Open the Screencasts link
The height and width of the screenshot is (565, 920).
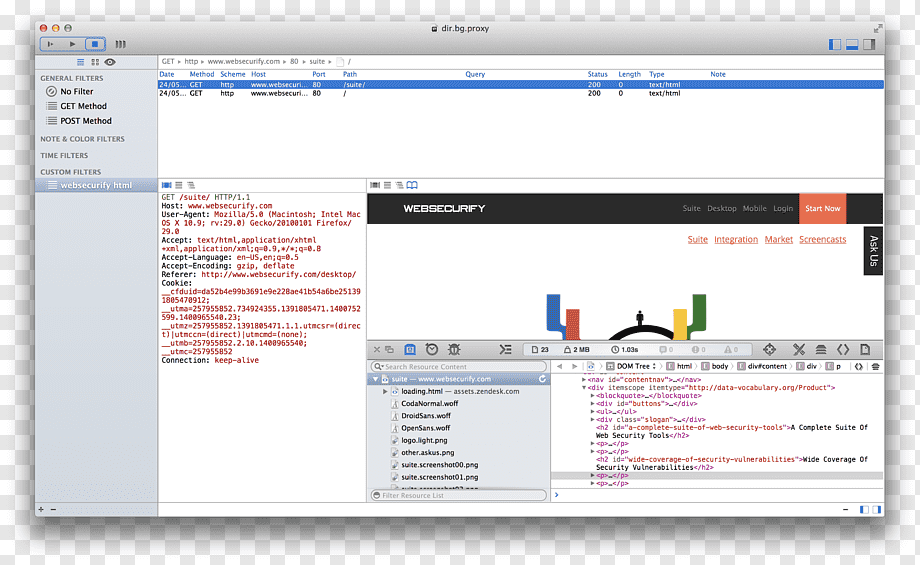[x=823, y=239]
